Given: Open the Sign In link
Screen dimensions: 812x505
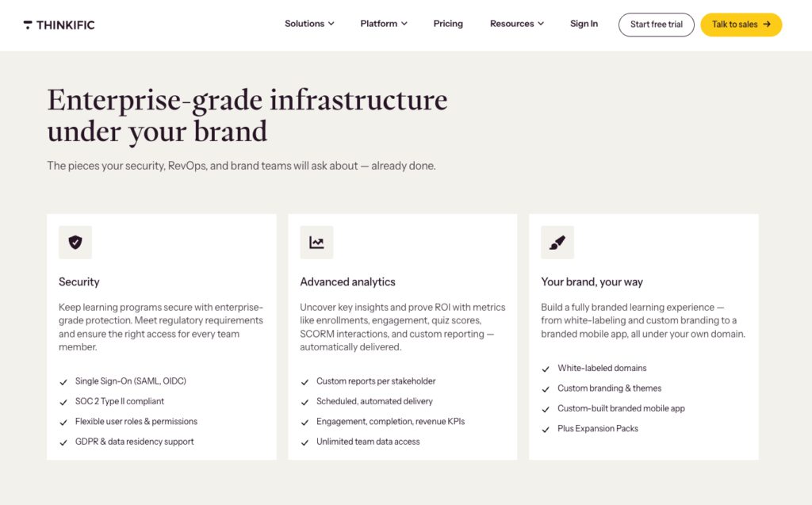Looking at the screenshot, I should point(584,24).
